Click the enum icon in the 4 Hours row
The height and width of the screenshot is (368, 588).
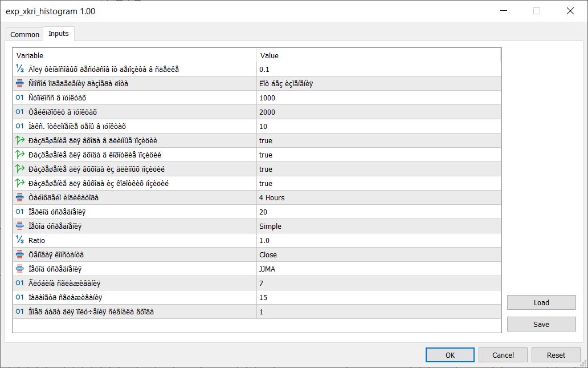point(20,197)
